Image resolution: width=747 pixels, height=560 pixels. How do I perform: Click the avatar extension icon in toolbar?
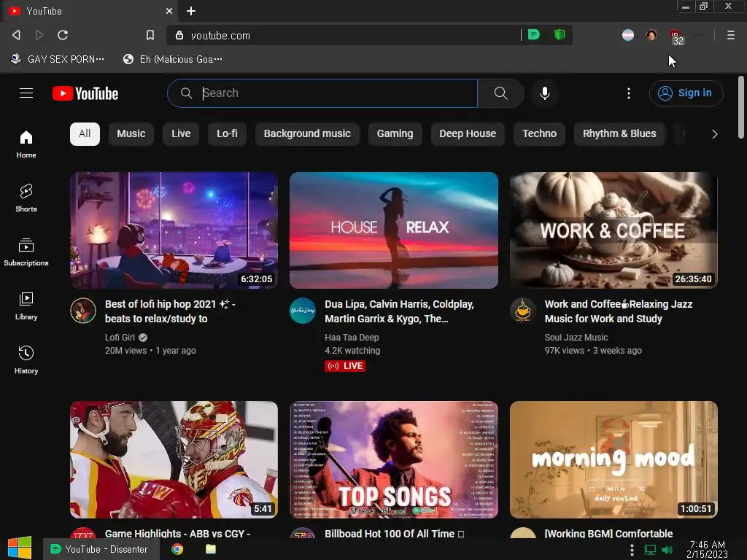click(651, 35)
